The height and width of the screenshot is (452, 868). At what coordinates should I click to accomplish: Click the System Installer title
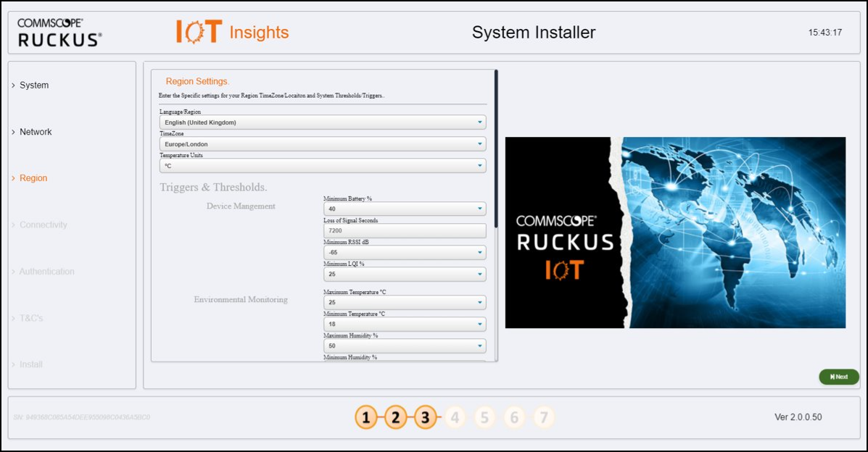click(x=534, y=32)
